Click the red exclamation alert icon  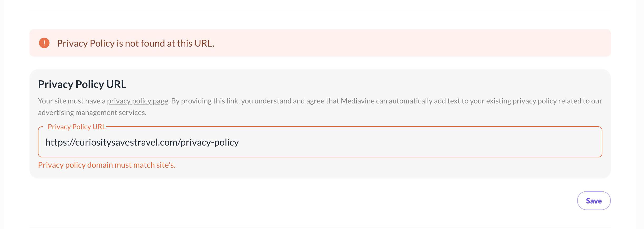pos(44,43)
